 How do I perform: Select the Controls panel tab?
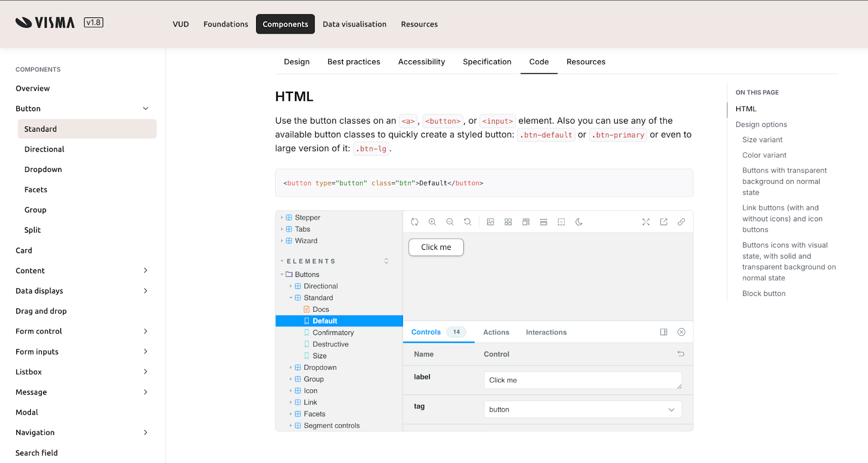tap(439, 332)
